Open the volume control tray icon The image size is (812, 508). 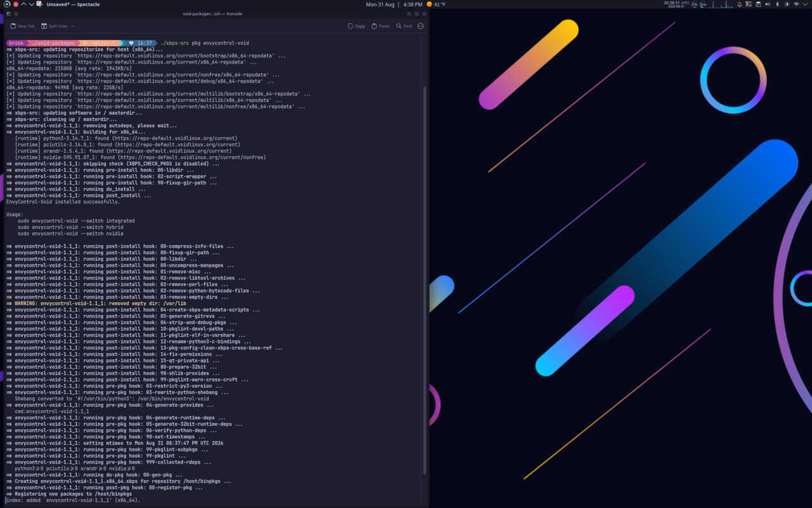pyautogui.click(x=768, y=4)
